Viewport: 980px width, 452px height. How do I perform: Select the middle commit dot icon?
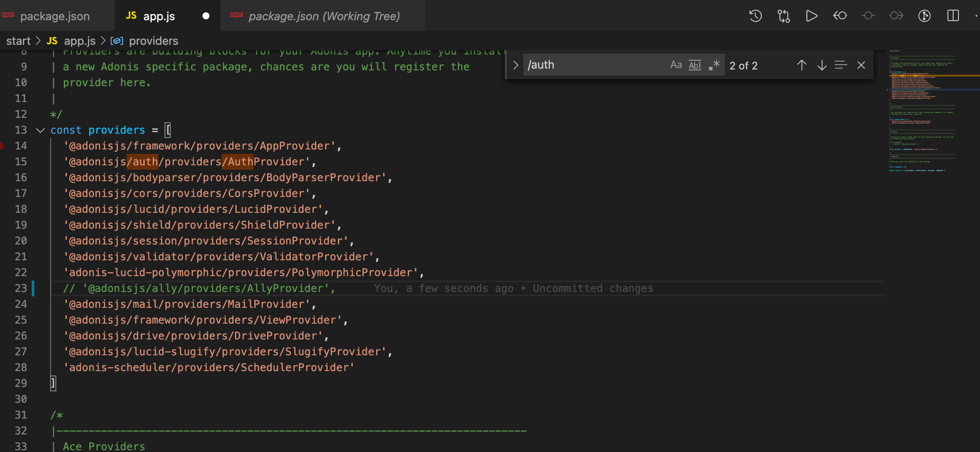pos(868,16)
